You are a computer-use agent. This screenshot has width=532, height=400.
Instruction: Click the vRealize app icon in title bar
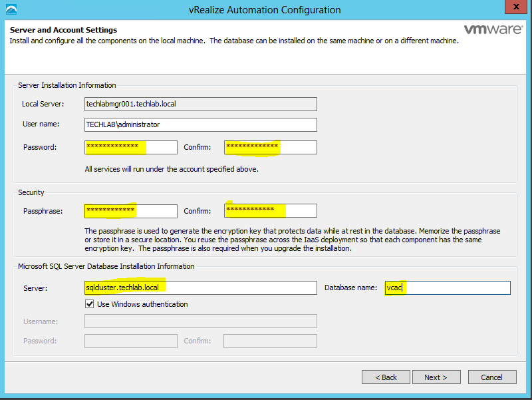pos(11,9)
